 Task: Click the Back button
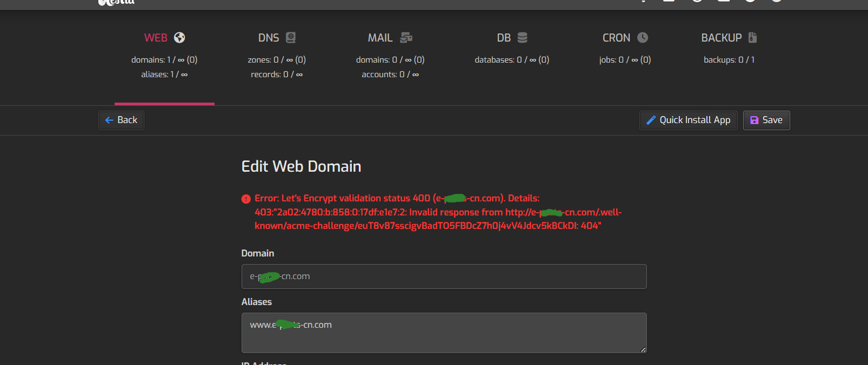[x=121, y=120]
